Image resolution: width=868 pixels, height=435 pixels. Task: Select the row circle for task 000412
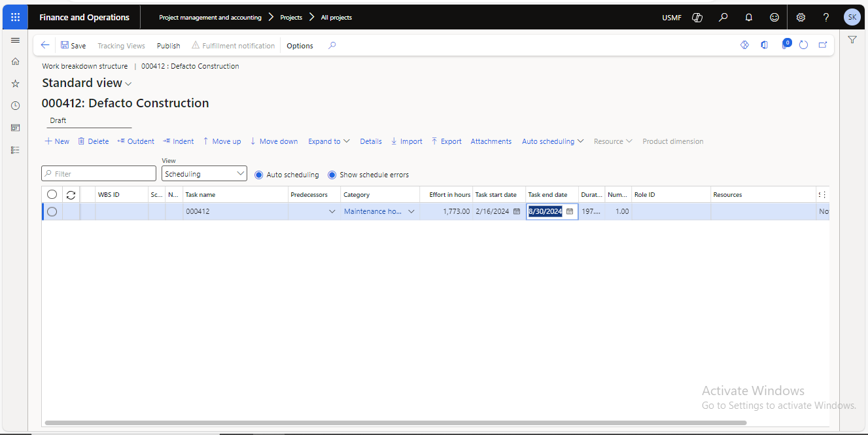point(52,211)
